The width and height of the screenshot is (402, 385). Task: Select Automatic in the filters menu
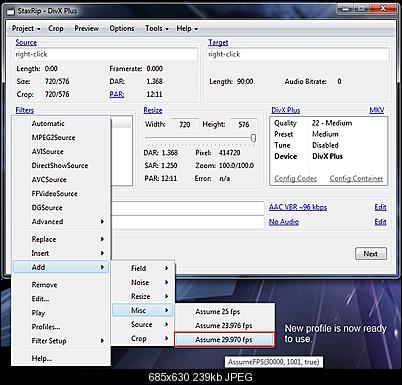coord(61,124)
